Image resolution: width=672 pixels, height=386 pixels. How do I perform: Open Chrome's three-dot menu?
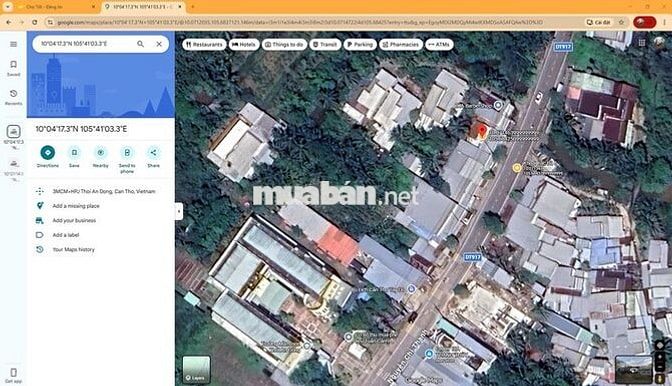coord(665,22)
